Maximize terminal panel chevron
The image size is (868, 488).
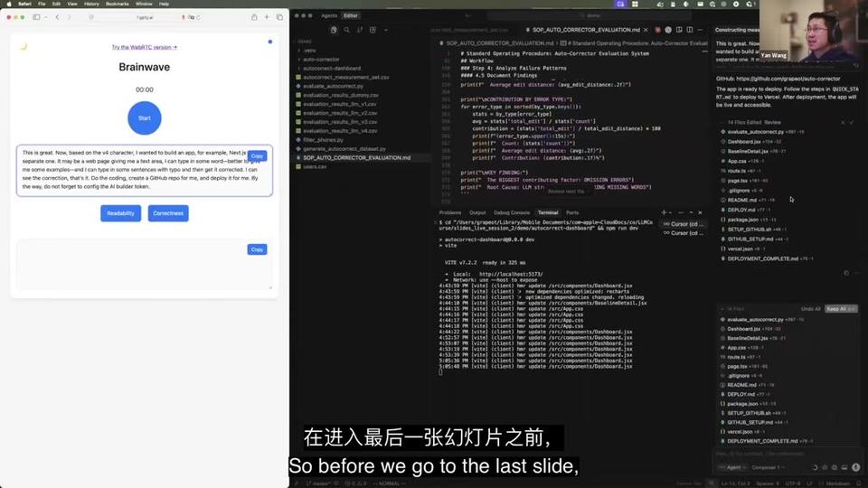pos(691,212)
